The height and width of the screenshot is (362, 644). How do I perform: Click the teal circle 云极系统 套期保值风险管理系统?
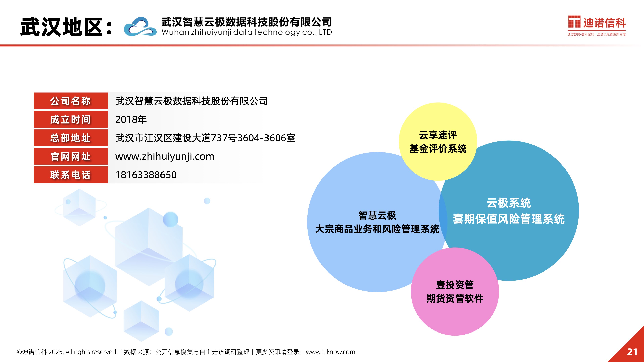(509, 211)
